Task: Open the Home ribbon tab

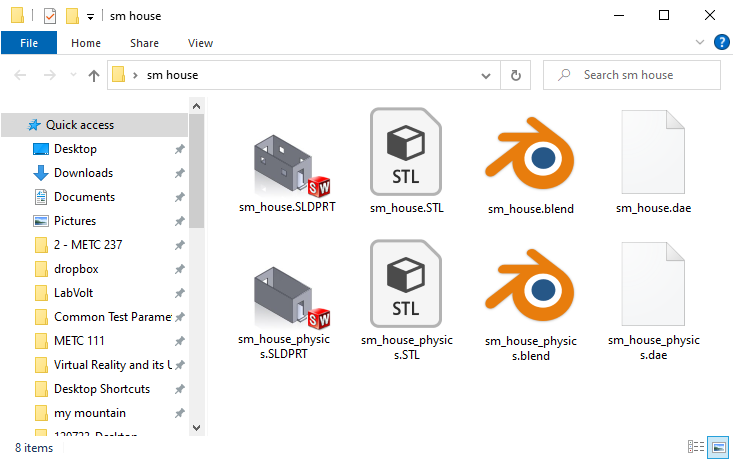Action: 86,43
